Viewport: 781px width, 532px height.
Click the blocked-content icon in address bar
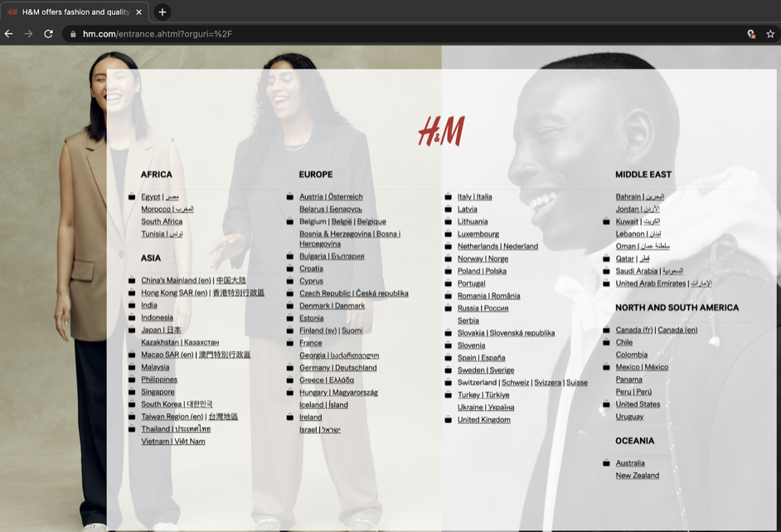pos(751,34)
